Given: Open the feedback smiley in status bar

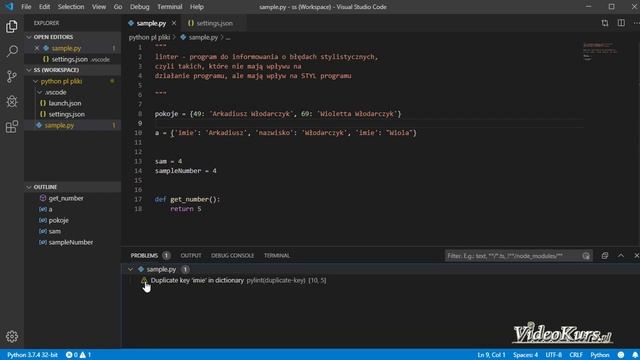Looking at the screenshot, I should (x=621, y=355).
